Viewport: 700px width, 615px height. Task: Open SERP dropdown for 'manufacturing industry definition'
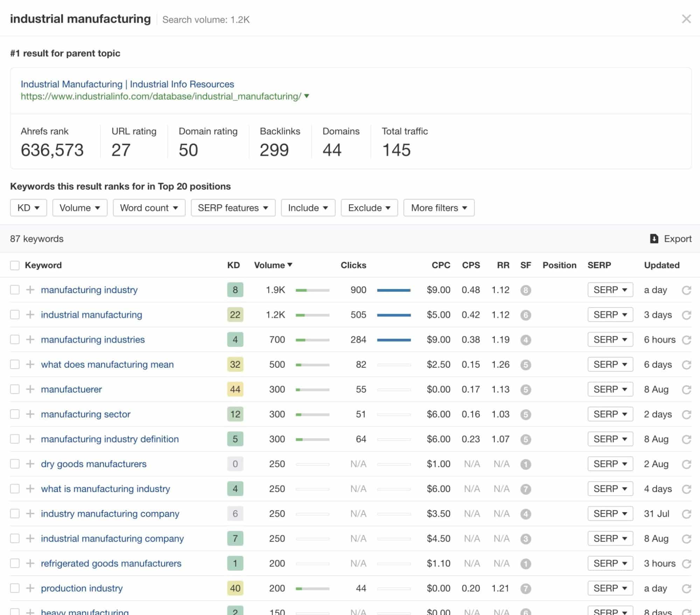pos(610,439)
